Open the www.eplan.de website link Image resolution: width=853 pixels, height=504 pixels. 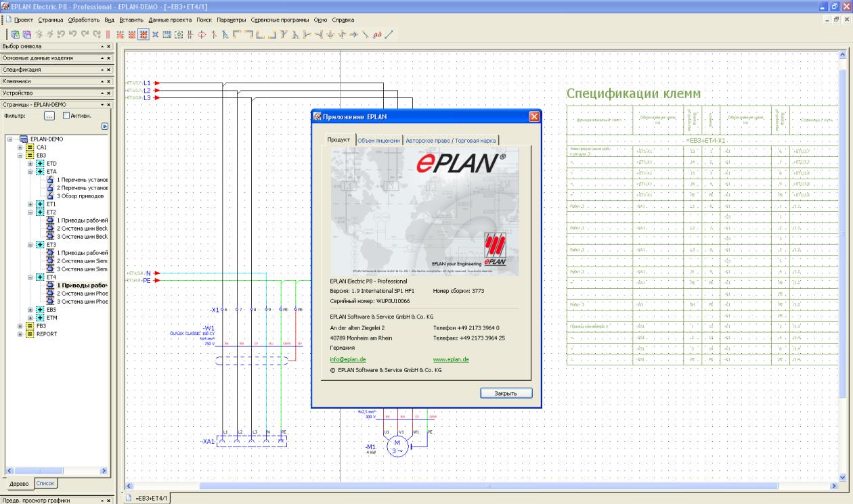451,359
